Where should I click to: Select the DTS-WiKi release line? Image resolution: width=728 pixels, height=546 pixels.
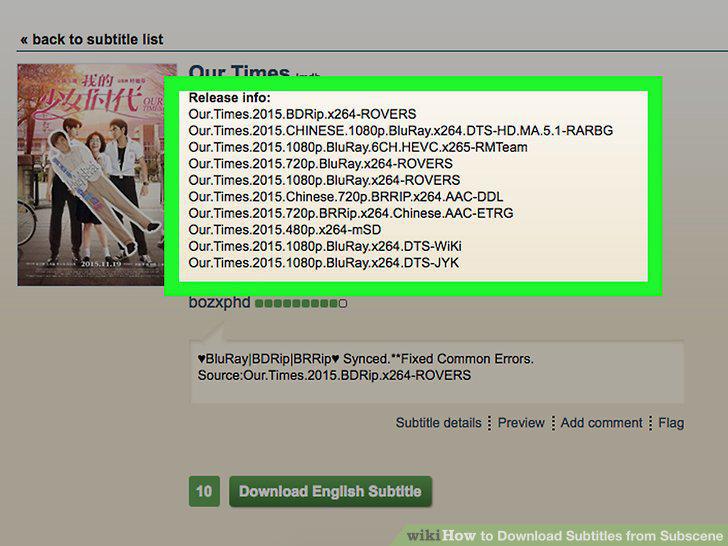(x=325, y=246)
